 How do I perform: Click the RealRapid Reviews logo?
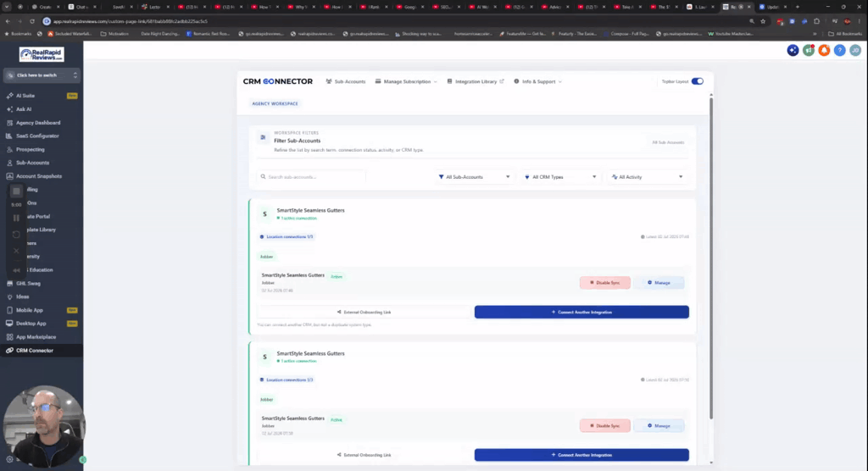pos(42,54)
